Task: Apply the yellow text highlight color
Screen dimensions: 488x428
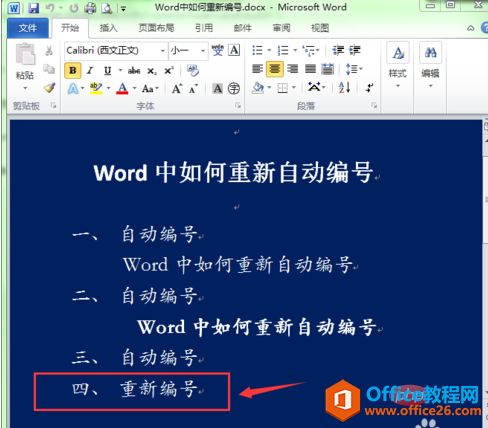Action: pos(96,89)
